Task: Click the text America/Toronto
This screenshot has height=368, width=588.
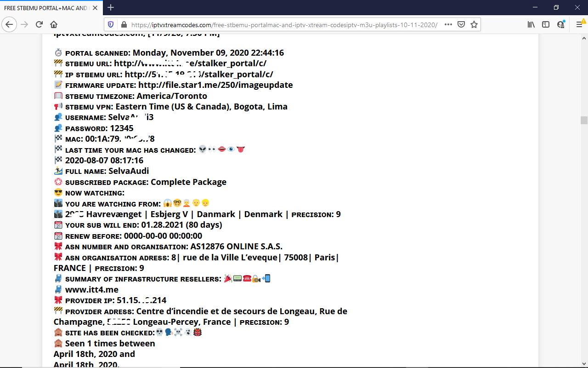Action: 172,96
